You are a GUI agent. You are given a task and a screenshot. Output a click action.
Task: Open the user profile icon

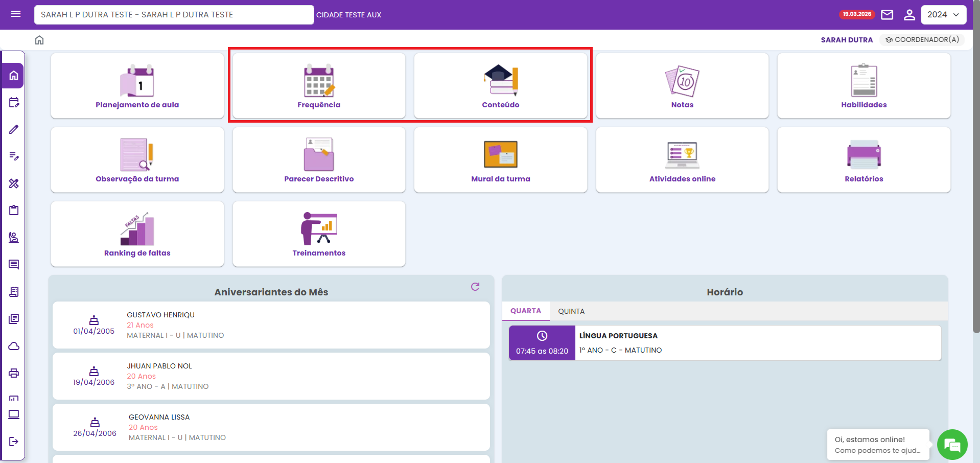[x=909, y=15]
